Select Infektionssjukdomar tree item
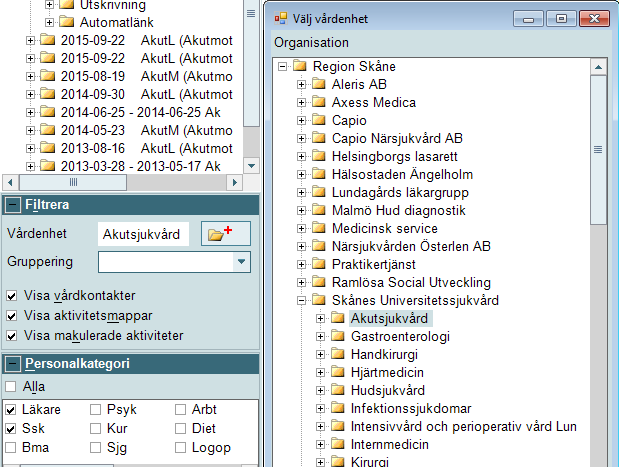Viewport: 619px width, 467px height. click(x=411, y=409)
